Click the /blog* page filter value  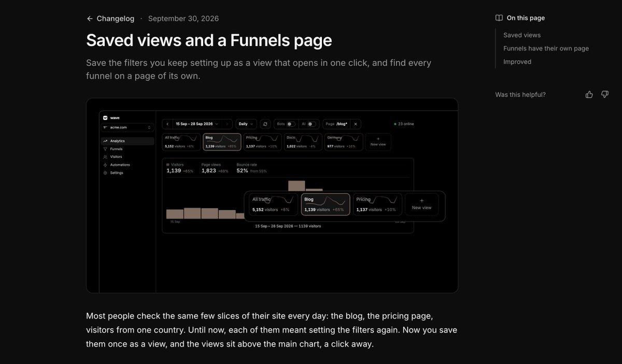pos(342,124)
